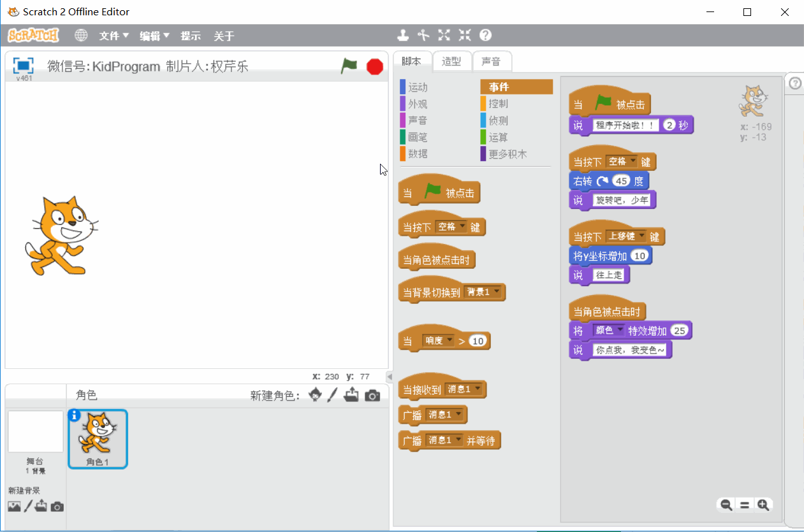Upload backdrop from file icon
Viewport: 804px width, 532px height.
pos(41,507)
